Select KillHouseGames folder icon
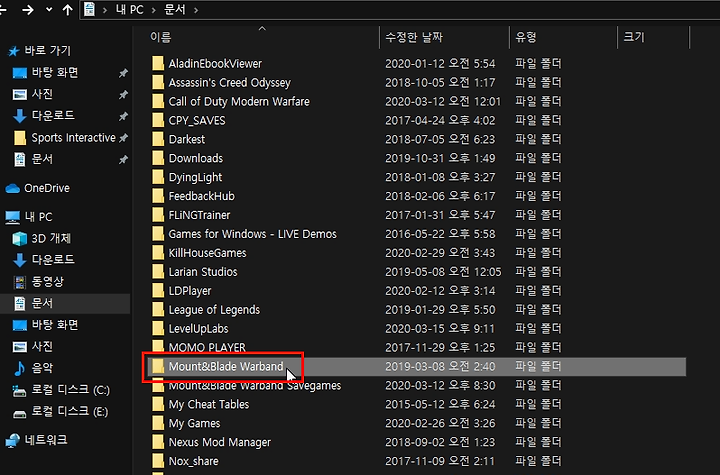The image size is (720, 475). point(158,253)
